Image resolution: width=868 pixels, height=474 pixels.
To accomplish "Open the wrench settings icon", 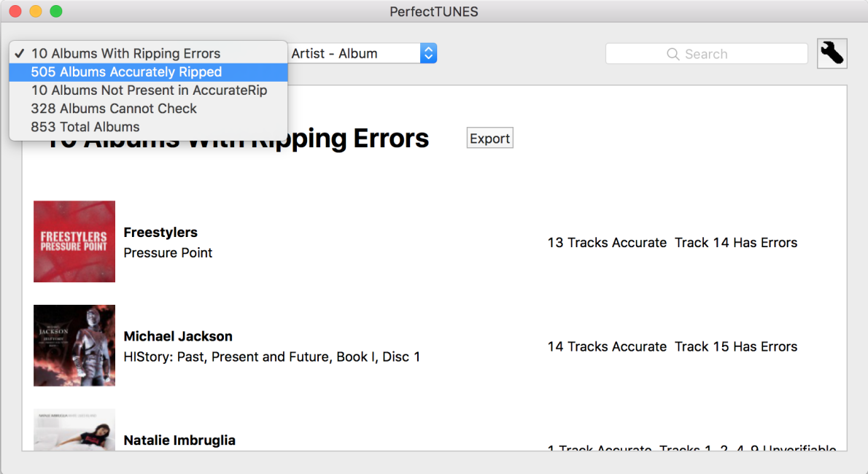I will coord(832,53).
